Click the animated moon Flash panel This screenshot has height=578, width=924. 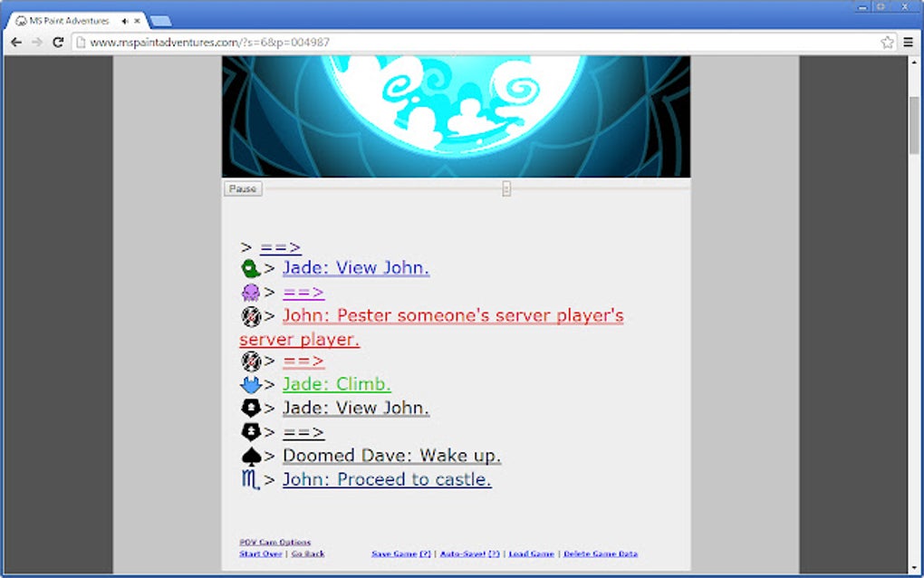point(456,117)
